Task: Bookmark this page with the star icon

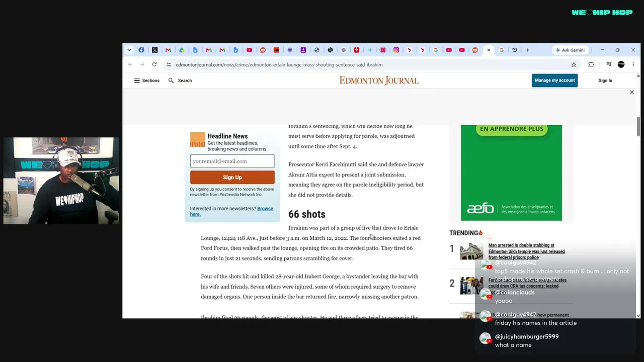Action: click(x=574, y=65)
